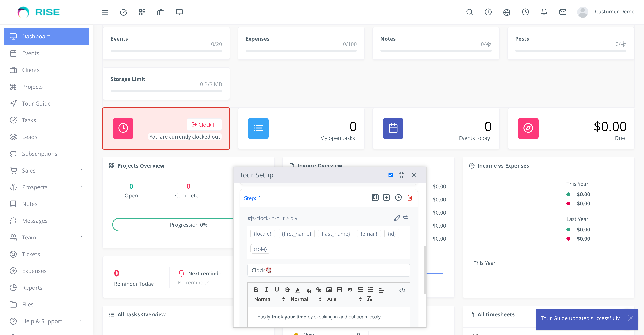The image size is (644, 335).
Task: Insert the {first_name} variable chip
Action: coord(296,233)
